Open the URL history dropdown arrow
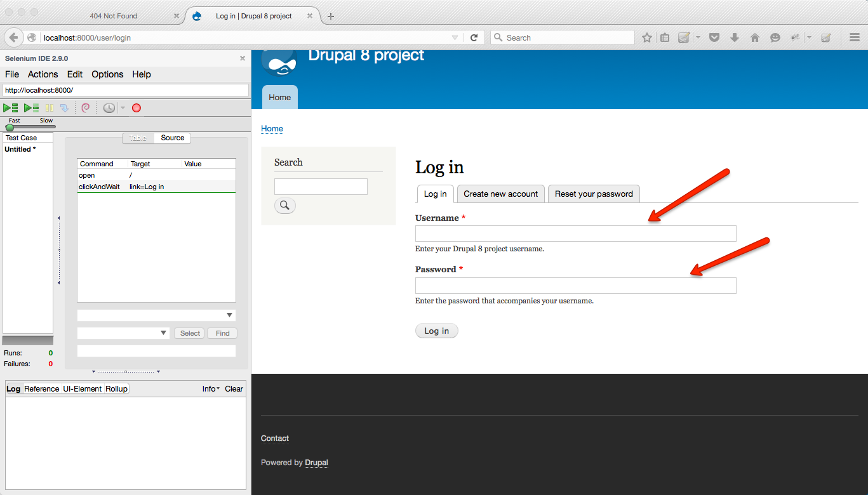Screen dimensions: 868x495 [x=455, y=38]
